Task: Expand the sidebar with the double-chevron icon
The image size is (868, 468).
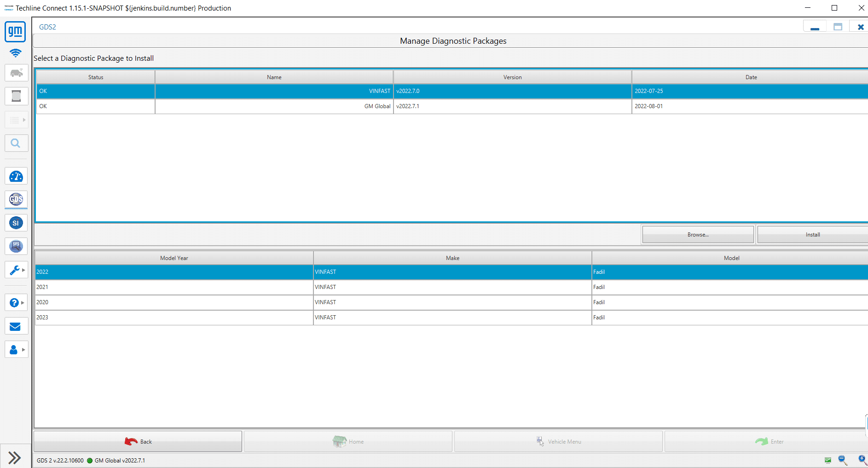Action: [x=15, y=457]
